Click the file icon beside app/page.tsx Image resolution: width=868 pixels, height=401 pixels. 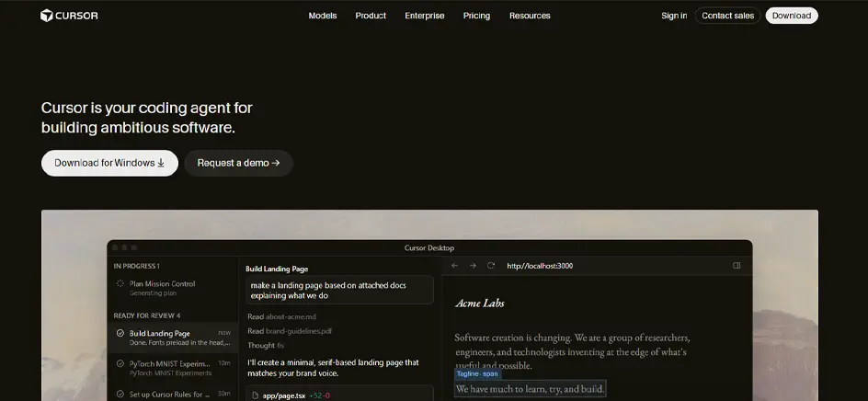(256, 395)
